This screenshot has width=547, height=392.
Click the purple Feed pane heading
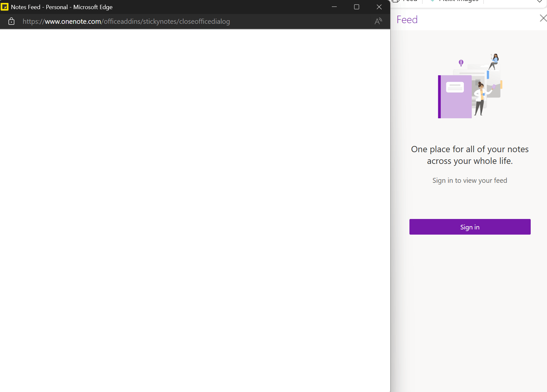(407, 20)
